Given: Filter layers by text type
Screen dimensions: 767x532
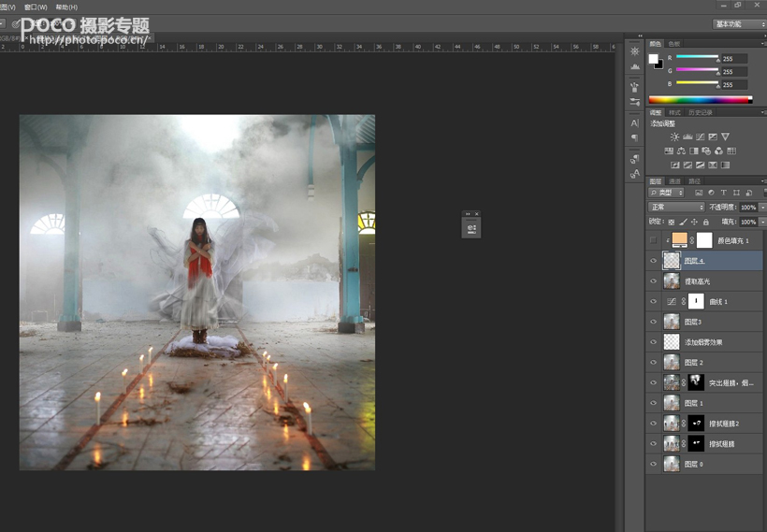Looking at the screenshot, I should 723,193.
